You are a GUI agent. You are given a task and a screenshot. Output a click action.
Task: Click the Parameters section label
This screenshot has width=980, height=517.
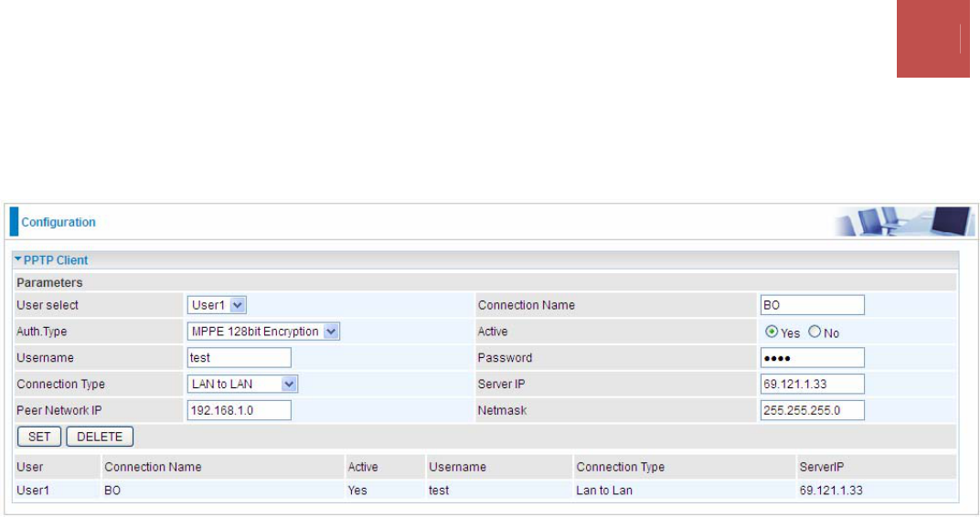[x=49, y=282]
